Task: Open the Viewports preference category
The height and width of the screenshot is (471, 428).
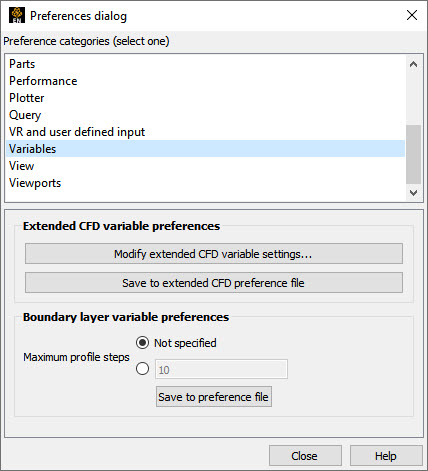Action: click(x=205, y=183)
